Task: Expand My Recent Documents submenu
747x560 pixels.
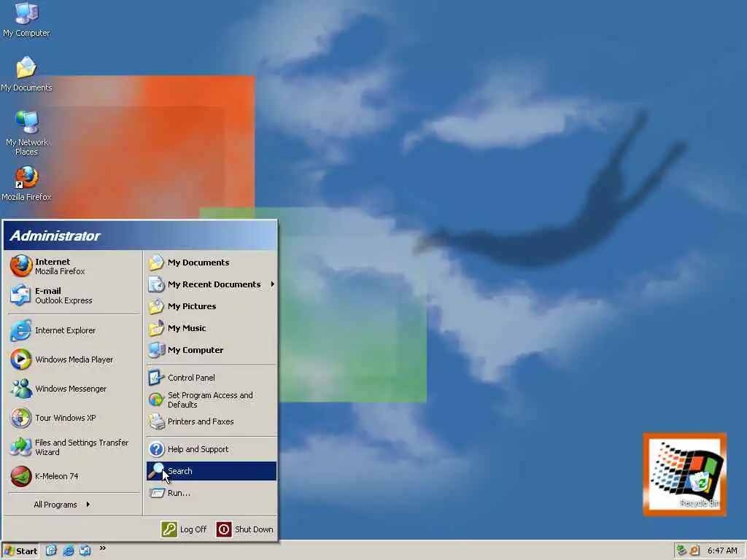Action: [x=212, y=284]
